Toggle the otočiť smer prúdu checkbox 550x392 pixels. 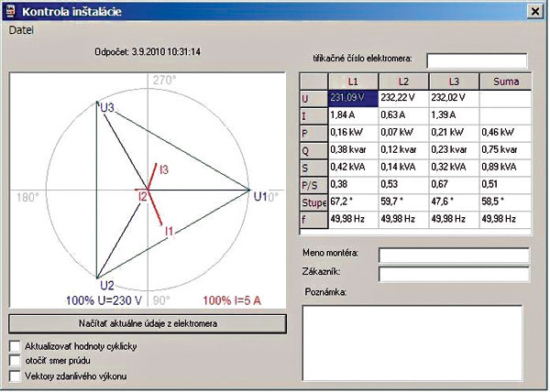pos(15,361)
